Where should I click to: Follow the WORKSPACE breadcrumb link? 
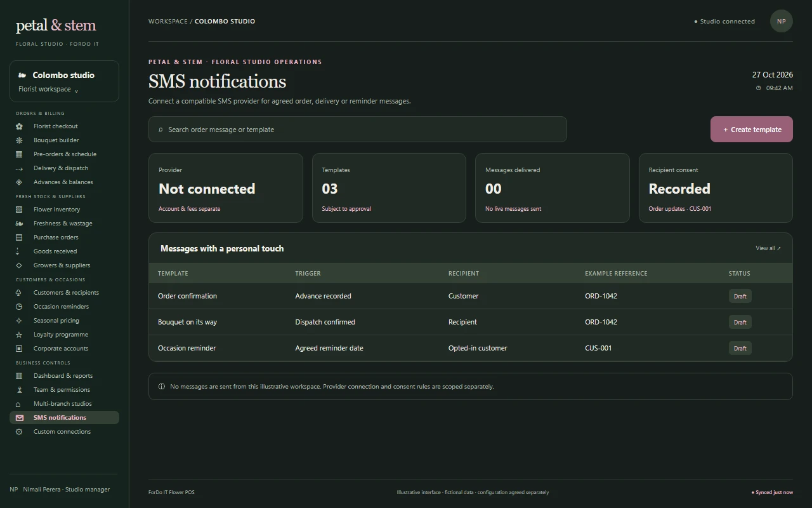(x=168, y=21)
